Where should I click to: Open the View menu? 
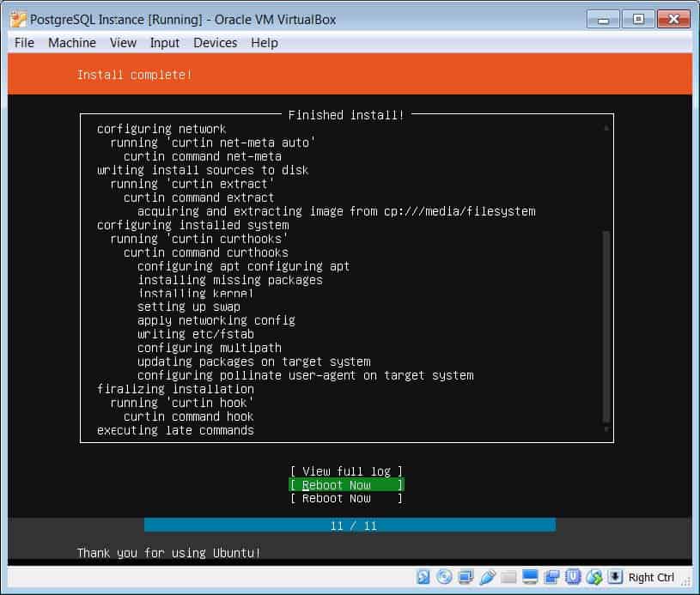(123, 43)
